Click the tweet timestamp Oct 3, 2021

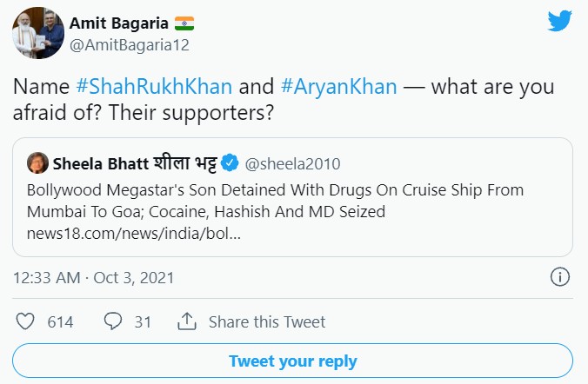coord(94,278)
